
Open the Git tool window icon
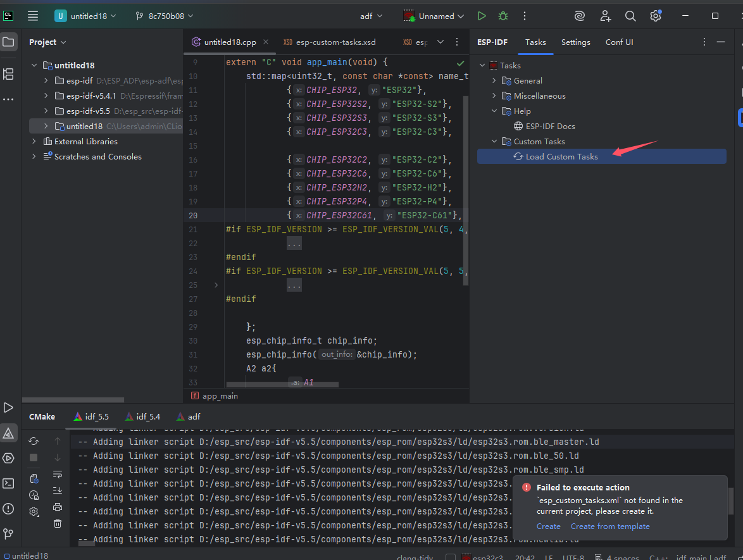pyautogui.click(x=8, y=534)
